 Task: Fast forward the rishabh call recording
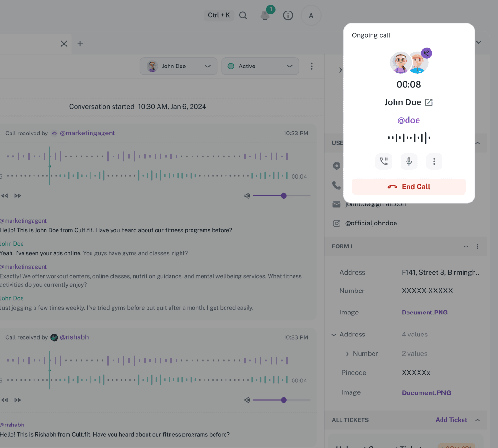17,400
